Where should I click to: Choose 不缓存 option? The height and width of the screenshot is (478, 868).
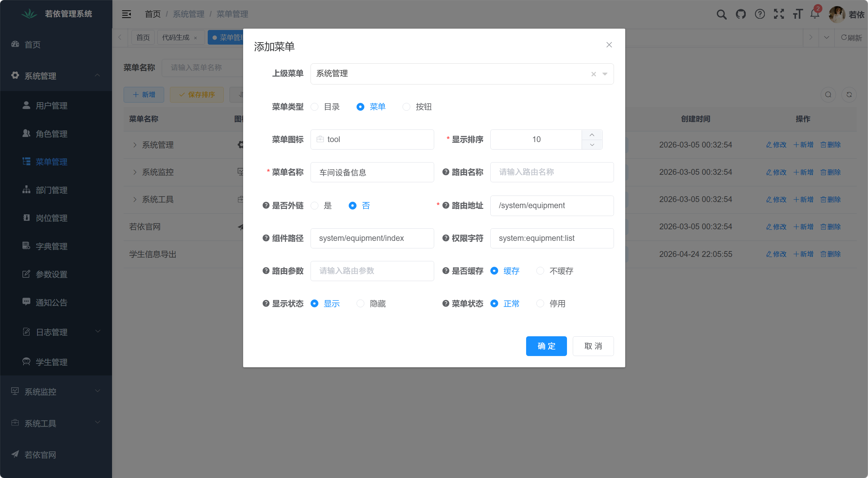click(540, 271)
